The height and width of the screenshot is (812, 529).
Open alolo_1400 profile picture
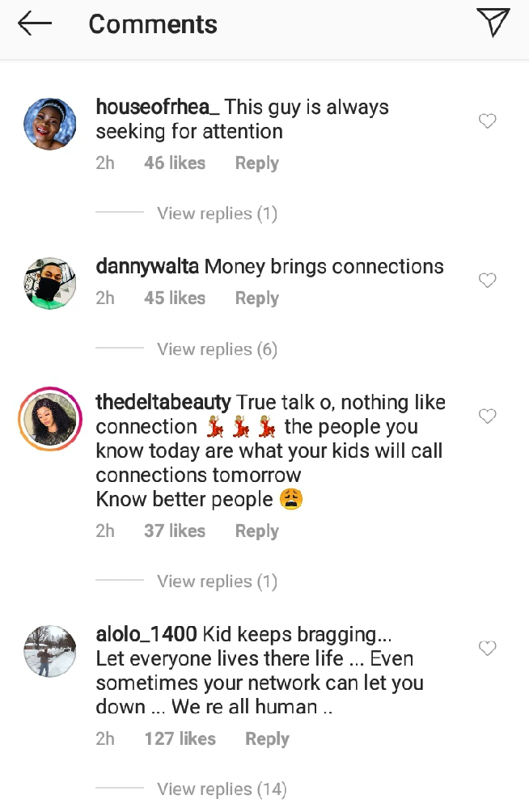(x=50, y=650)
